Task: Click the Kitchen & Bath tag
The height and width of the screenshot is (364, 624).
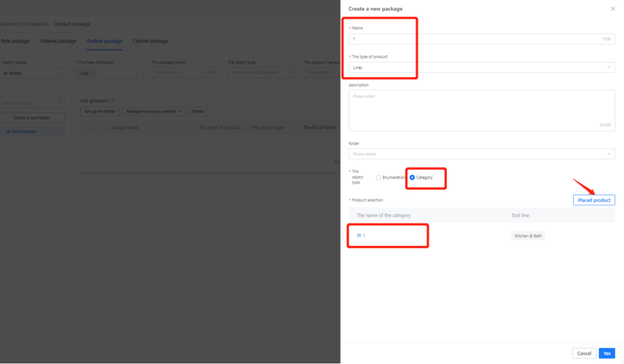Action: coord(528,236)
